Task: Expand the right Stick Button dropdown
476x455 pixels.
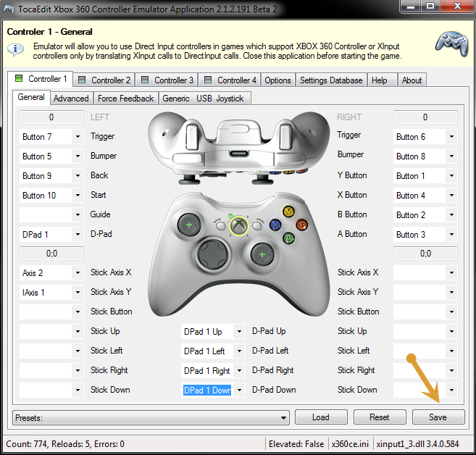Action: click(x=451, y=312)
